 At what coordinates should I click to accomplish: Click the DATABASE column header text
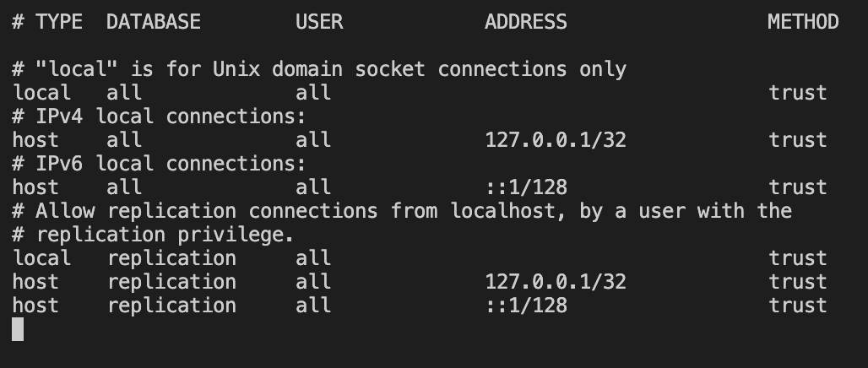[154, 22]
